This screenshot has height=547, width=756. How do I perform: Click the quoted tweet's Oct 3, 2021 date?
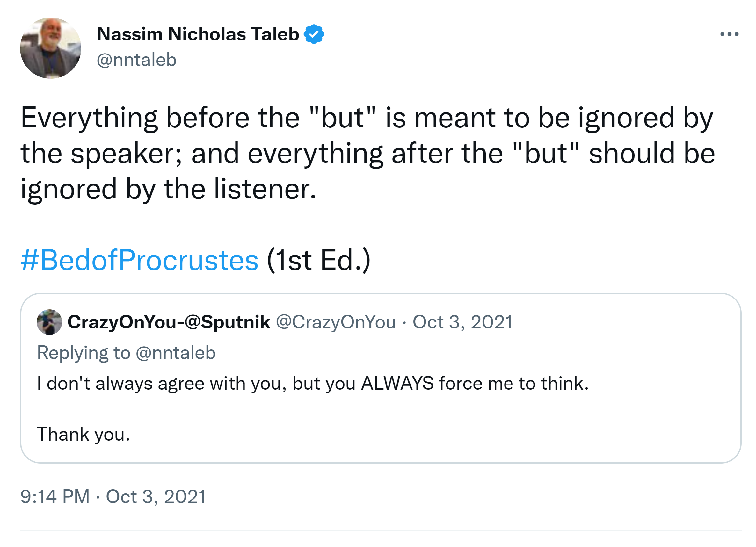tap(462, 322)
